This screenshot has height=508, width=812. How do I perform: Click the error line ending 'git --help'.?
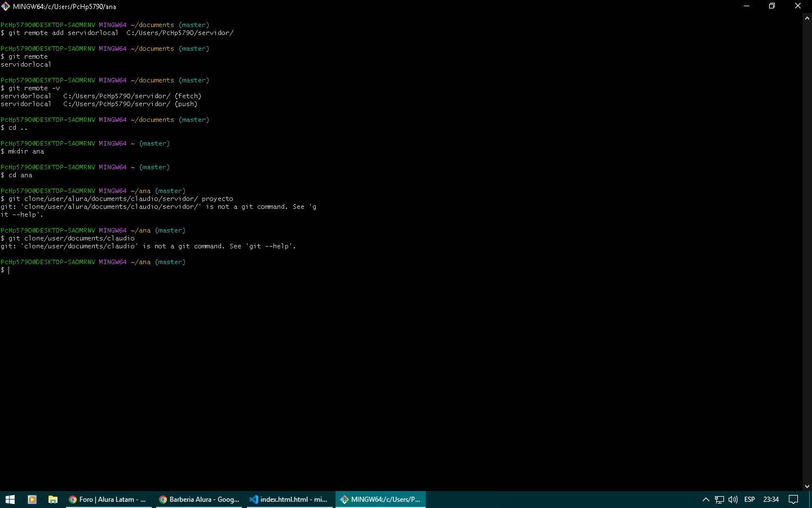click(148, 246)
